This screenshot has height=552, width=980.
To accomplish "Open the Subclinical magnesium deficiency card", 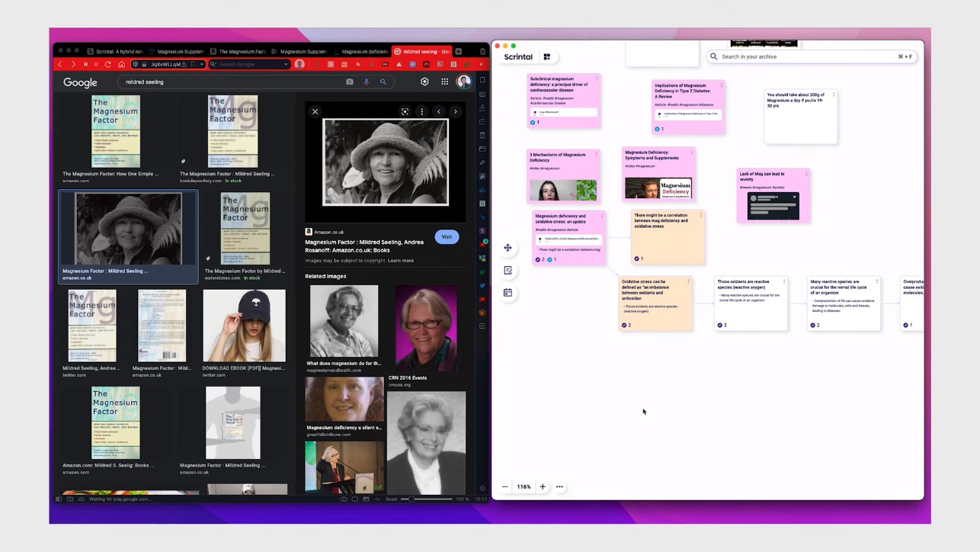I will click(x=563, y=101).
